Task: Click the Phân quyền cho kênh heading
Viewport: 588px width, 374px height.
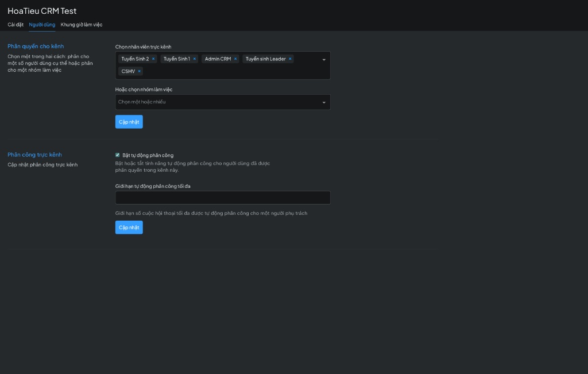Action: click(36, 46)
